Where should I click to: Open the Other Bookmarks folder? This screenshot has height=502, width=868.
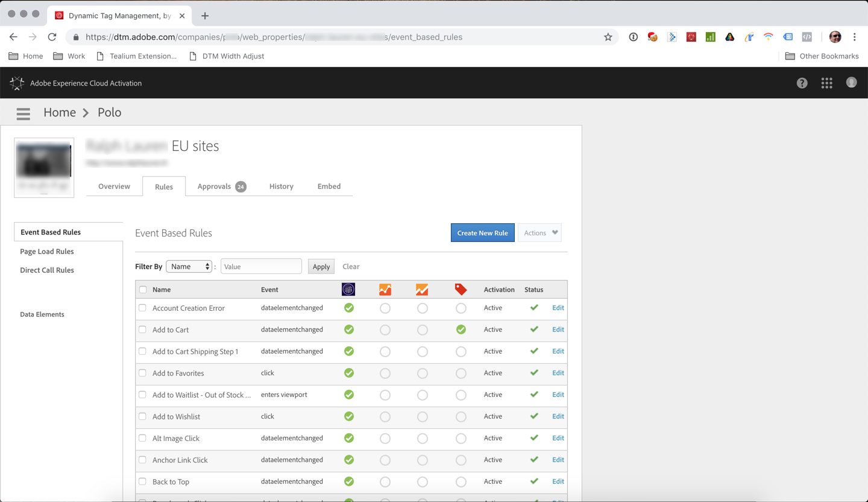[x=822, y=56]
